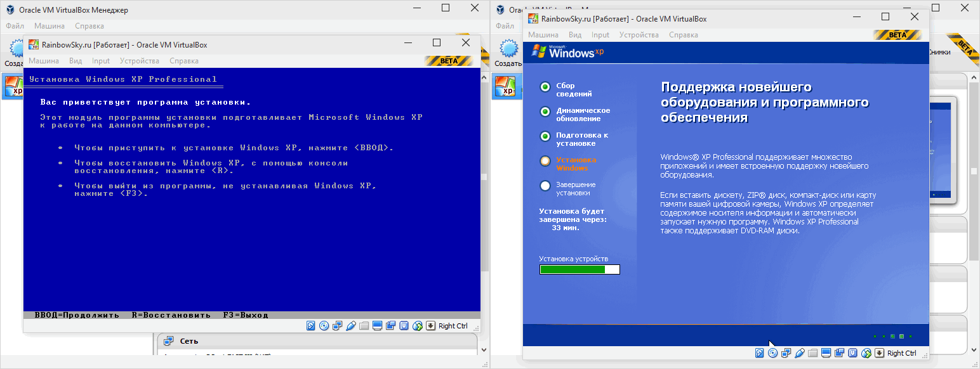Click Right Ctrl host key label in right VM
The image size is (980, 369).
pyautogui.click(x=902, y=353)
